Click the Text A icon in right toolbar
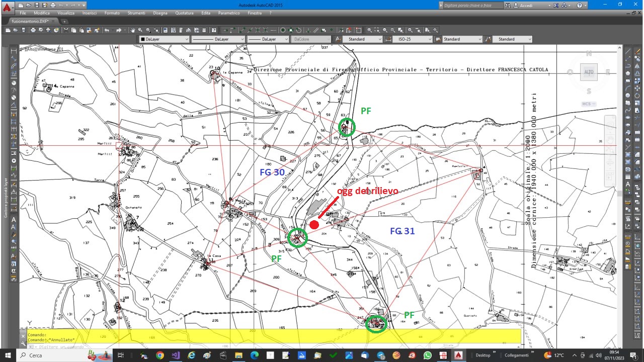The width and height of the screenshot is (644, 362). (x=628, y=184)
